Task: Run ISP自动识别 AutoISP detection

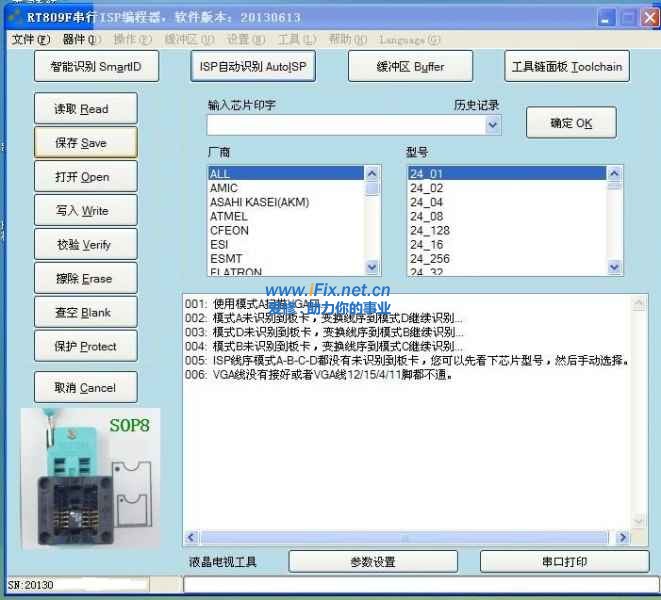Action: 253,66
